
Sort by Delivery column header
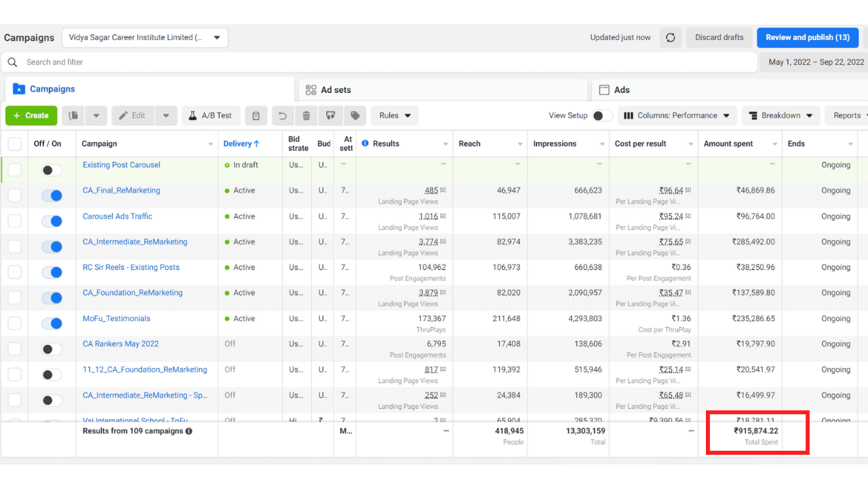tap(242, 144)
